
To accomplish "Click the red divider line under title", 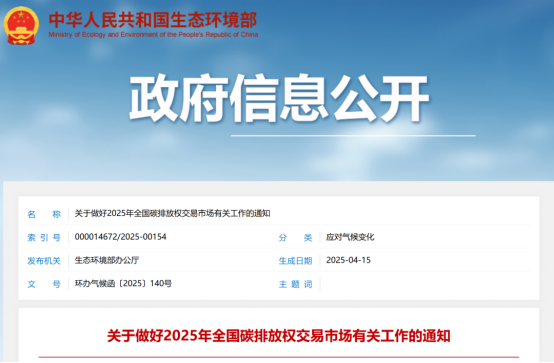I will pyautogui.click(x=279, y=357).
